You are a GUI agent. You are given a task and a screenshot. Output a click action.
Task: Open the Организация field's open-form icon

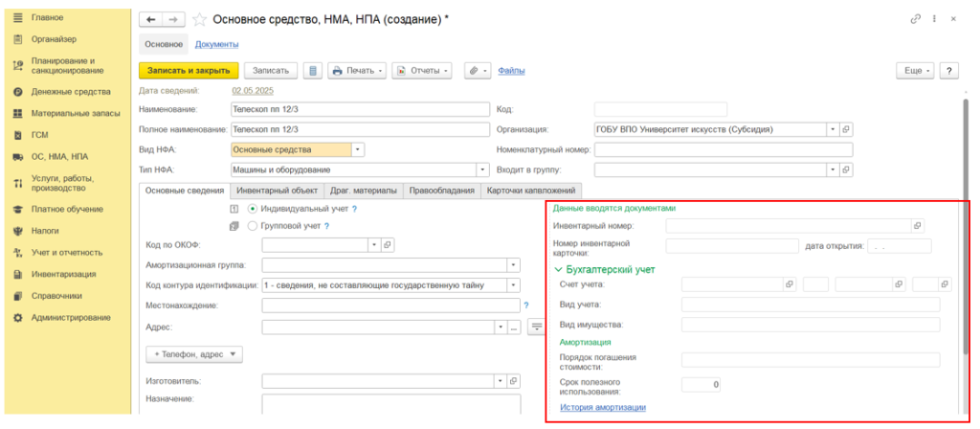click(x=846, y=129)
